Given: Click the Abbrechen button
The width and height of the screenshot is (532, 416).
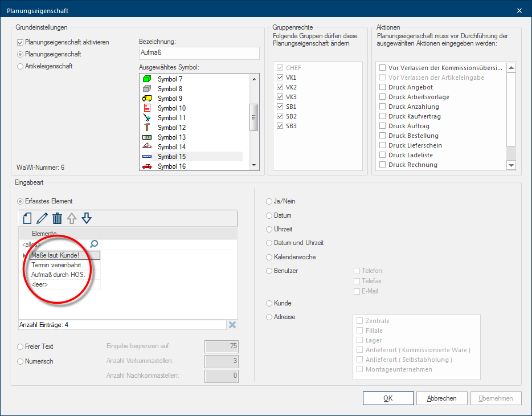Looking at the screenshot, I should tap(441, 398).
